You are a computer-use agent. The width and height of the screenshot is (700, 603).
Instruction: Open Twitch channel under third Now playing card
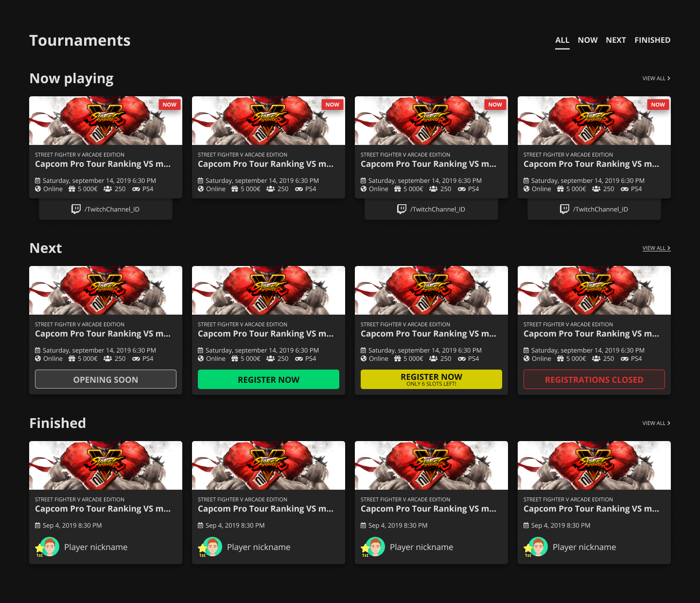(x=431, y=209)
